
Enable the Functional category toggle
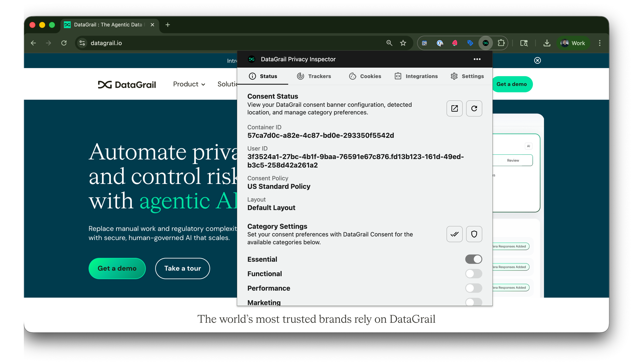[x=473, y=274]
